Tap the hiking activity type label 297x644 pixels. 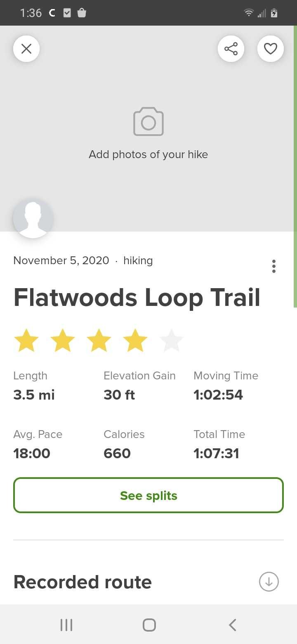(138, 260)
